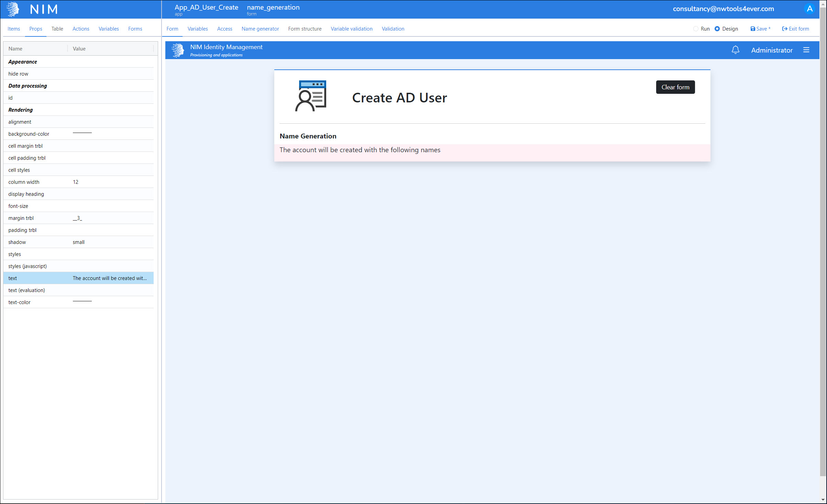Switch to the Name generator tab
The height and width of the screenshot is (504, 827).
click(x=260, y=29)
